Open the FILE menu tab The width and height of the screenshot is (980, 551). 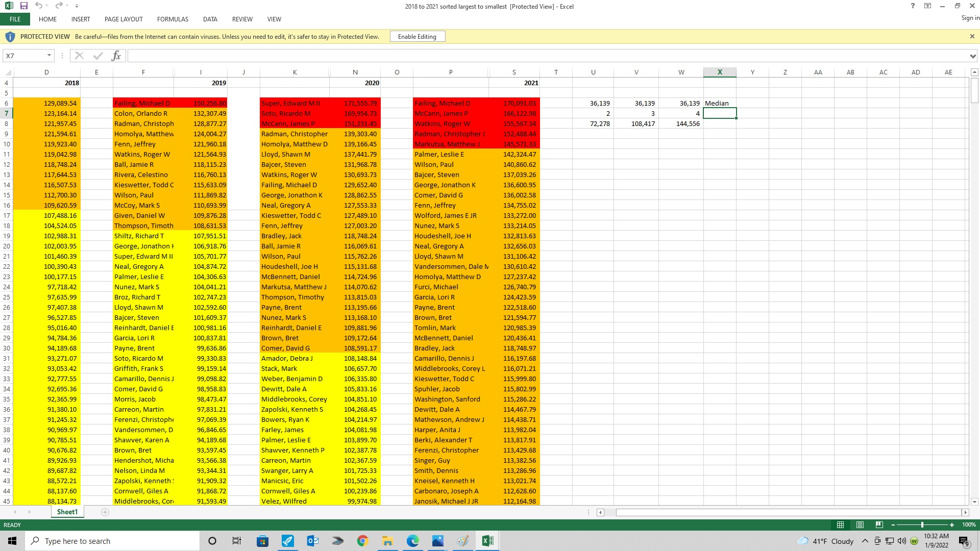(15, 19)
